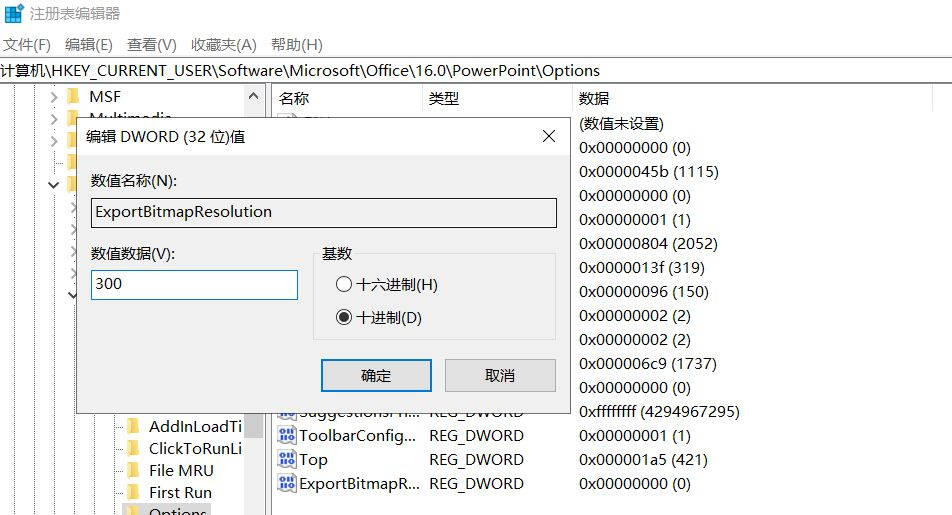Collapse the expanded node below the dialog's top-left corner
Image resolution: width=952 pixels, height=515 pixels.
pos(53,185)
